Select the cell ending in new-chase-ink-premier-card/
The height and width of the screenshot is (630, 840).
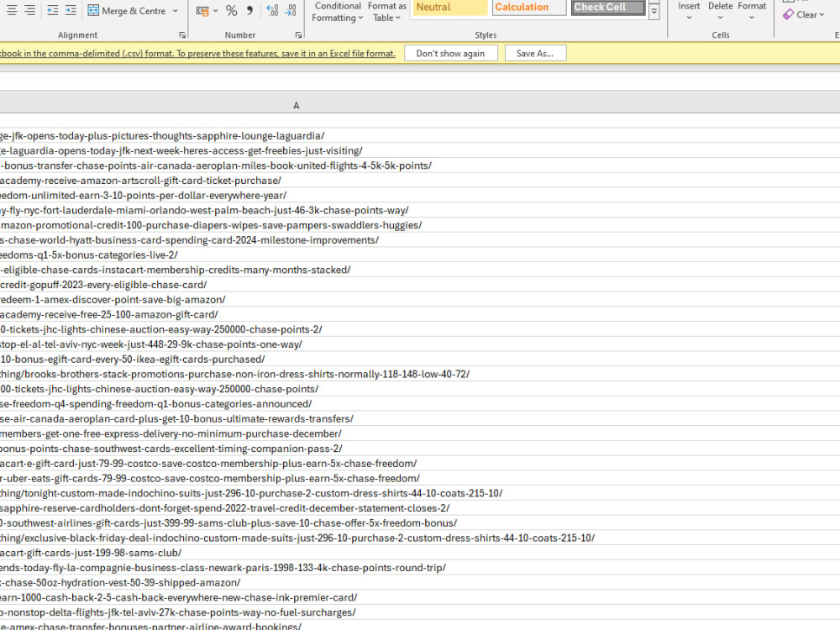click(420, 598)
